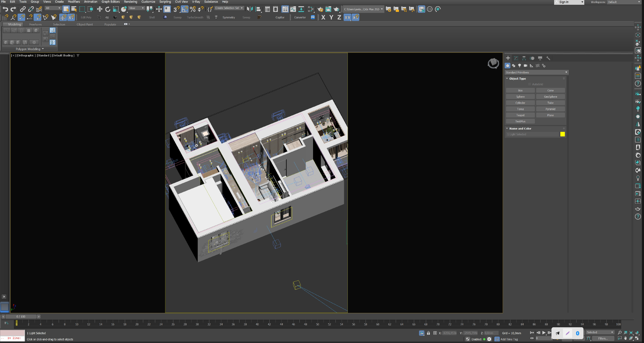
Task: Click the Teapot primitive button
Action: [x=520, y=115]
